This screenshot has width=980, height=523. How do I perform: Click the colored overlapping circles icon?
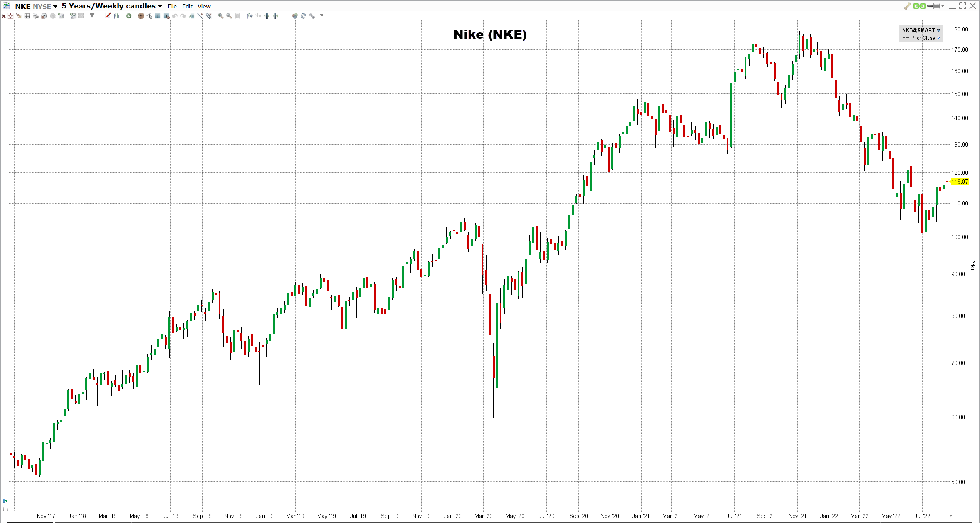click(x=295, y=16)
